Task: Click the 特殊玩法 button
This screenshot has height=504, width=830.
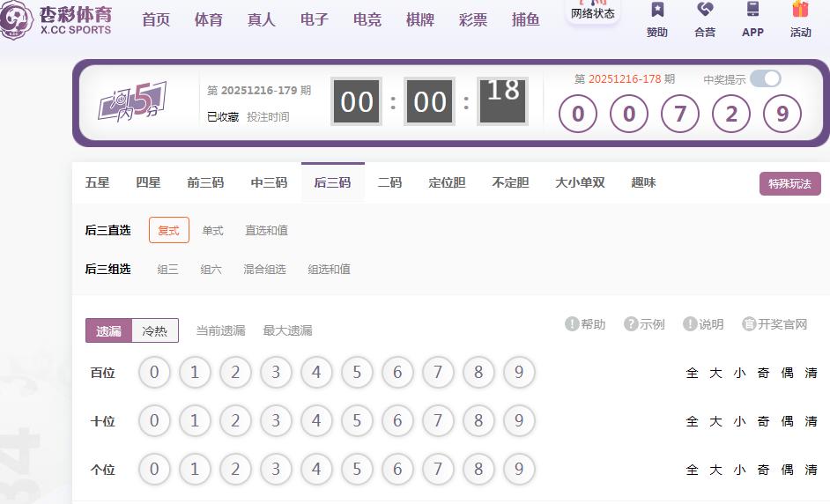Action: coord(789,183)
